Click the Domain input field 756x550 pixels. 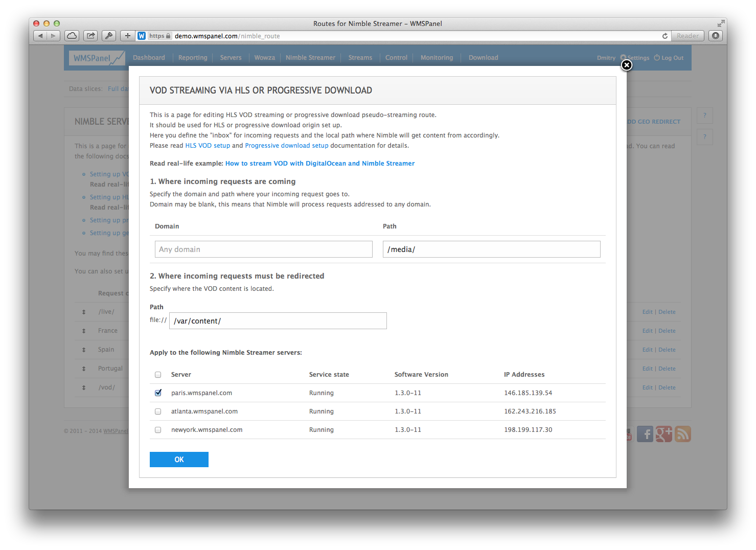tap(264, 249)
